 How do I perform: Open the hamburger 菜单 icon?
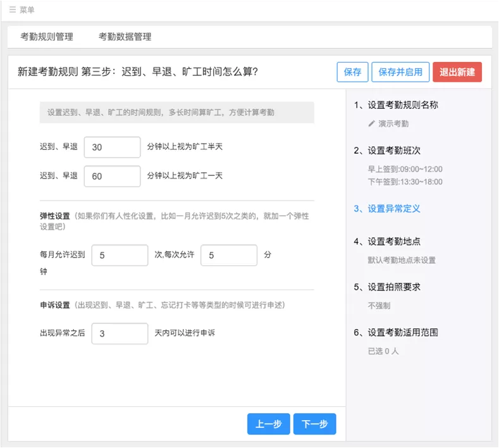click(x=13, y=10)
